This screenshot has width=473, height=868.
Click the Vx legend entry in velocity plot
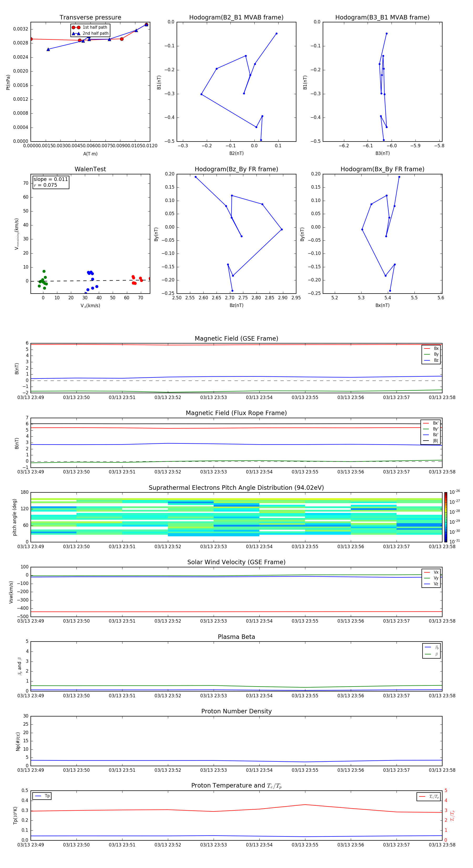[431, 572]
